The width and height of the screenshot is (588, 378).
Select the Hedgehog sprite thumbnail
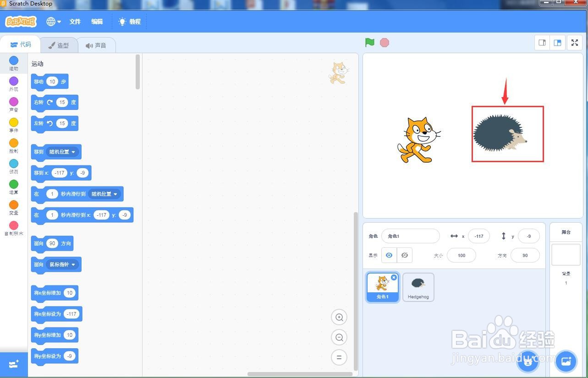[418, 288]
